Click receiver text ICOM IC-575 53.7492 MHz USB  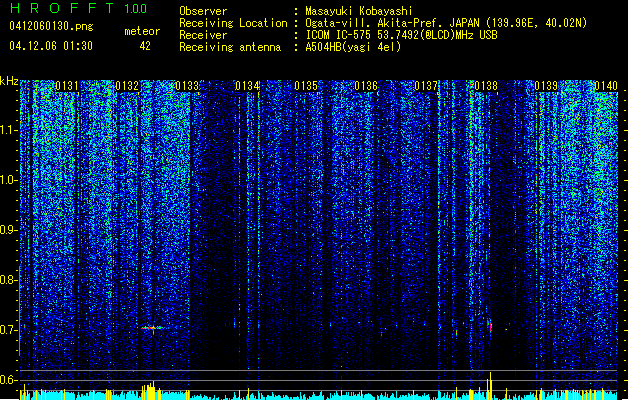click(401, 35)
